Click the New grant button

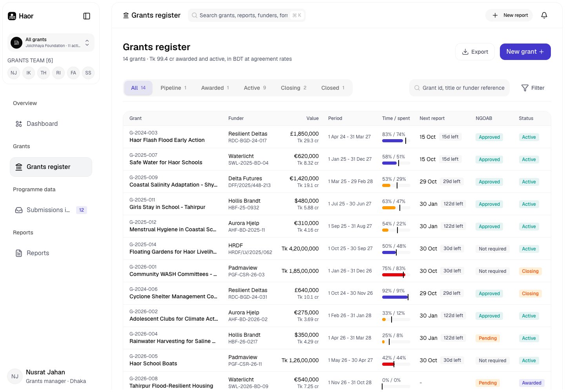pos(525,52)
